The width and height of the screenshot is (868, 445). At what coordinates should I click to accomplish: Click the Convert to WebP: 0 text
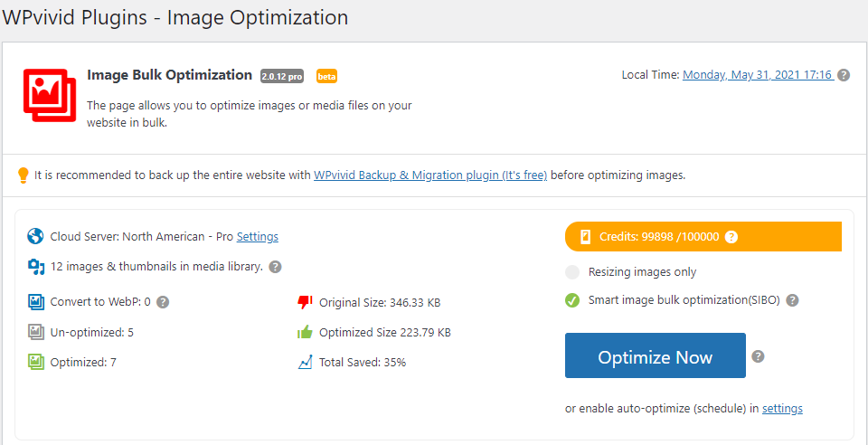tap(100, 302)
